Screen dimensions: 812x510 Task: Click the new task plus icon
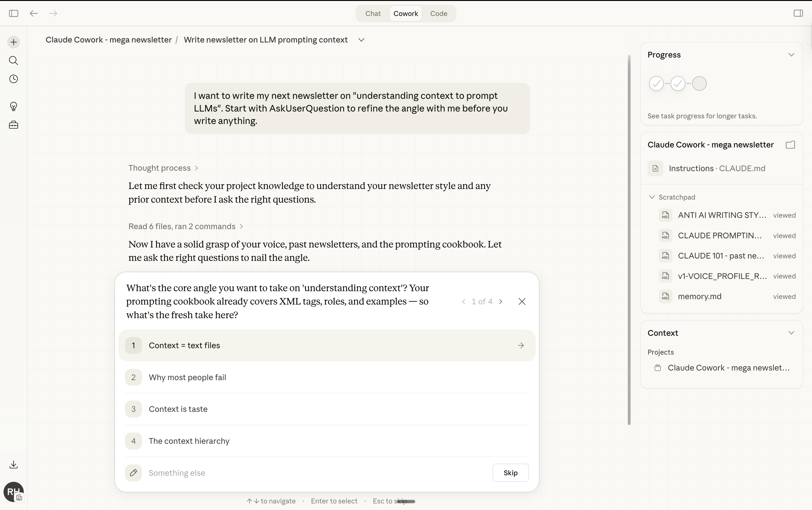pos(13,42)
